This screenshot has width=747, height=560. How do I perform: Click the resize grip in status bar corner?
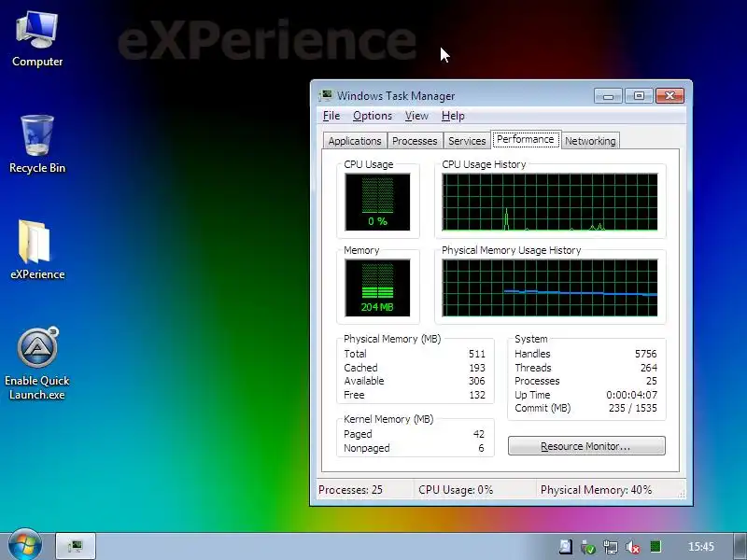[682, 495]
